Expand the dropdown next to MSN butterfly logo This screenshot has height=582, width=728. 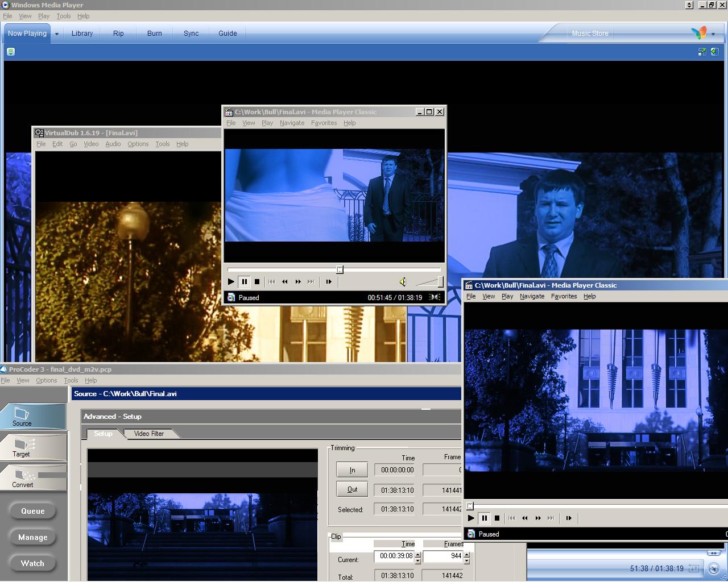pyautogui.click(x=713, y=34)
